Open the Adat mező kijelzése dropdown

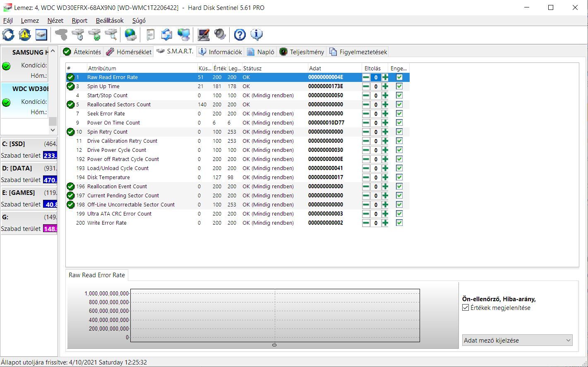(x=517, y=341)
